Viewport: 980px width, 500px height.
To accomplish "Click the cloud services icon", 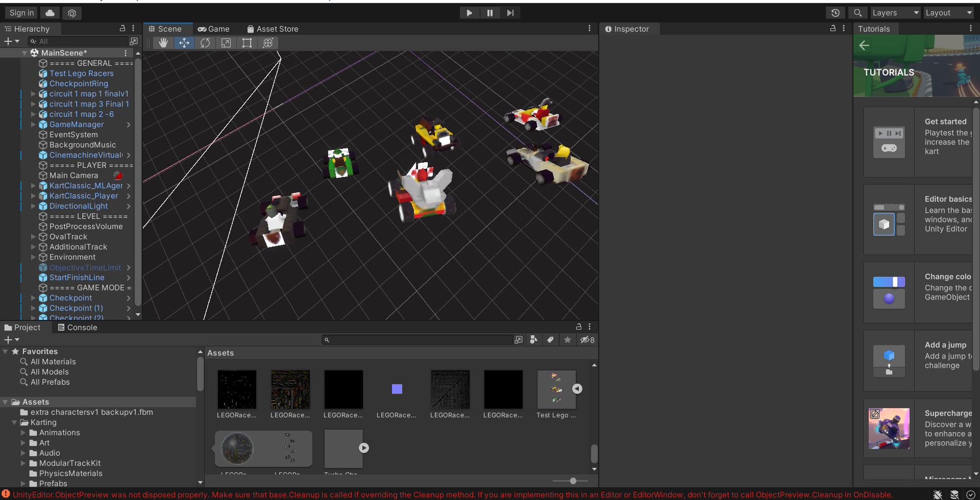I will 50,13.
